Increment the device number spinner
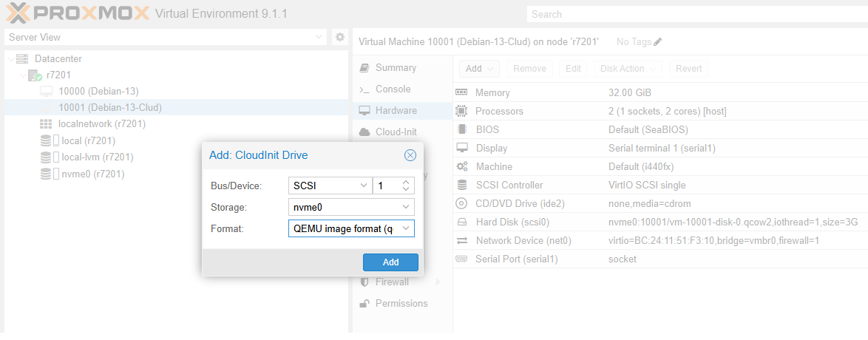868x340 pixels. pos(406,182)
